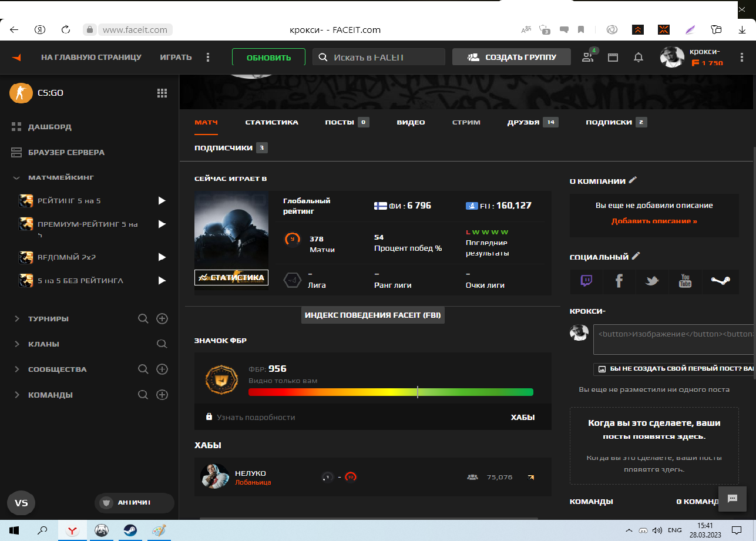Click the new post text box
The width and height of the screenshot is (756, 541).
674,340
